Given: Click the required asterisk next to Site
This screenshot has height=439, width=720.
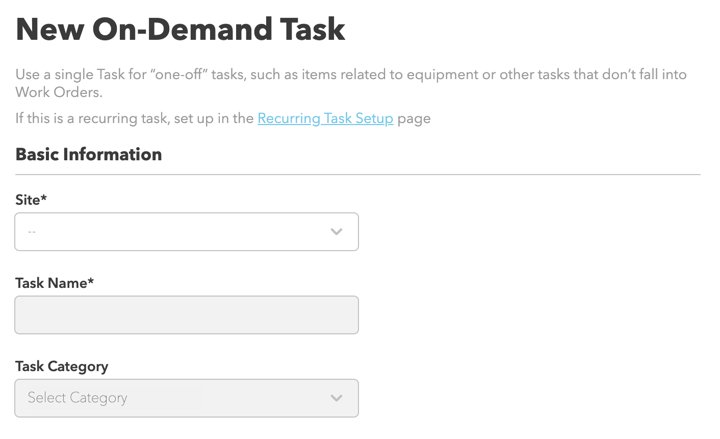Looking at the screenshot, I should (44, 198).
